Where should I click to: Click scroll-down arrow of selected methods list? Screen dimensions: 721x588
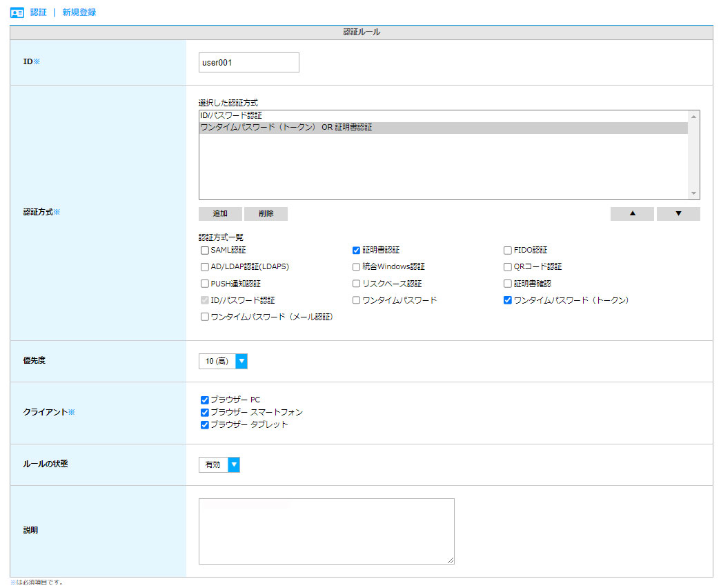point(693,193)
